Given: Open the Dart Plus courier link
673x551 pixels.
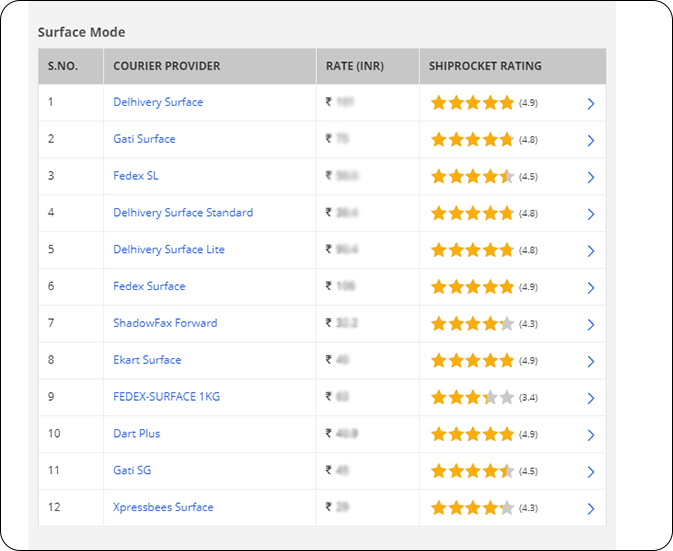Looking at the screenshot, I should (x=136, y=434).
